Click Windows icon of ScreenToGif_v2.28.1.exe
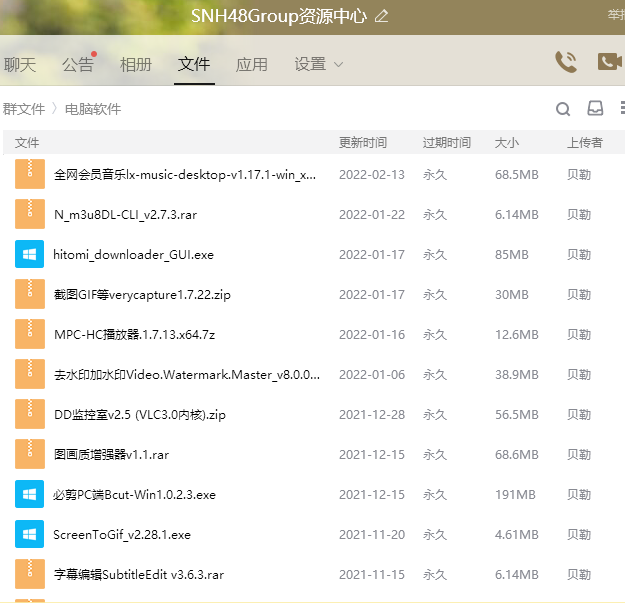 29,534
